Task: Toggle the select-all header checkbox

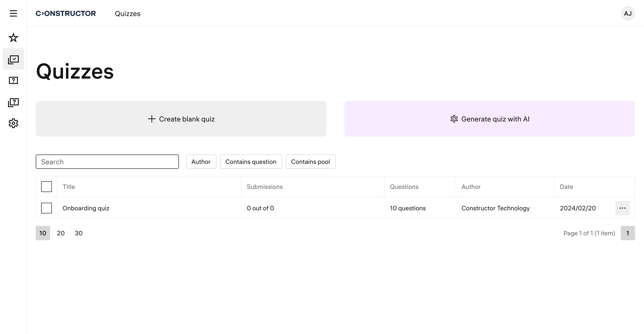Action: 47,187
